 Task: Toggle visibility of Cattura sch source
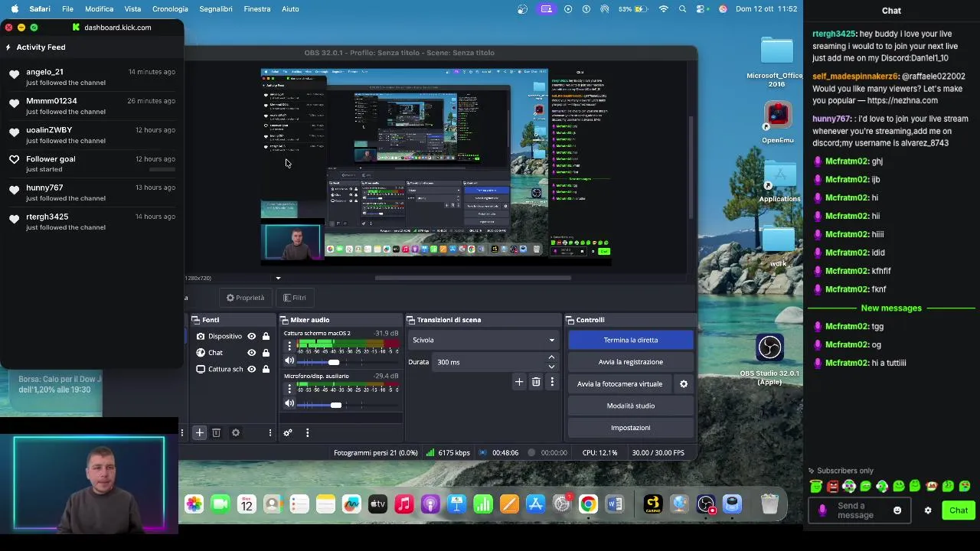click(x=251, y=369)
